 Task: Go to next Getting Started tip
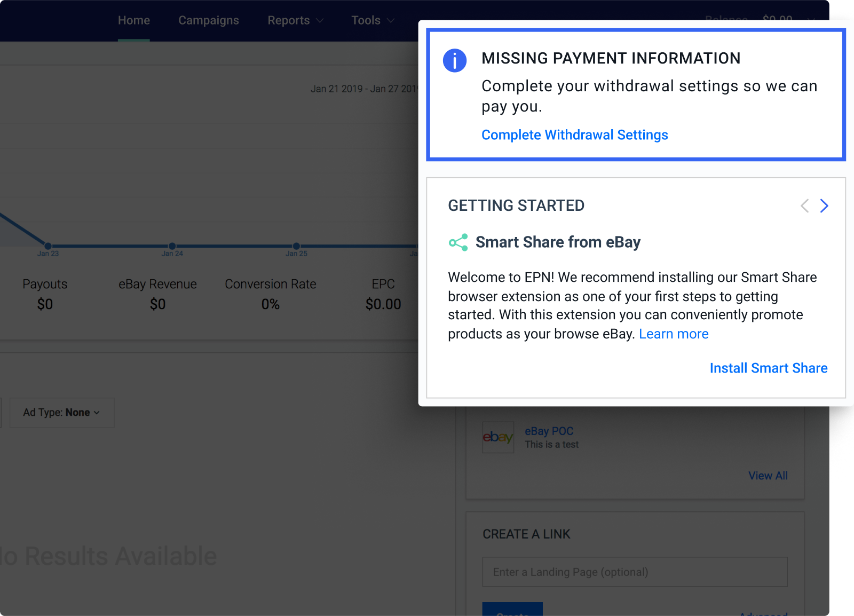(x=824, y=206)
